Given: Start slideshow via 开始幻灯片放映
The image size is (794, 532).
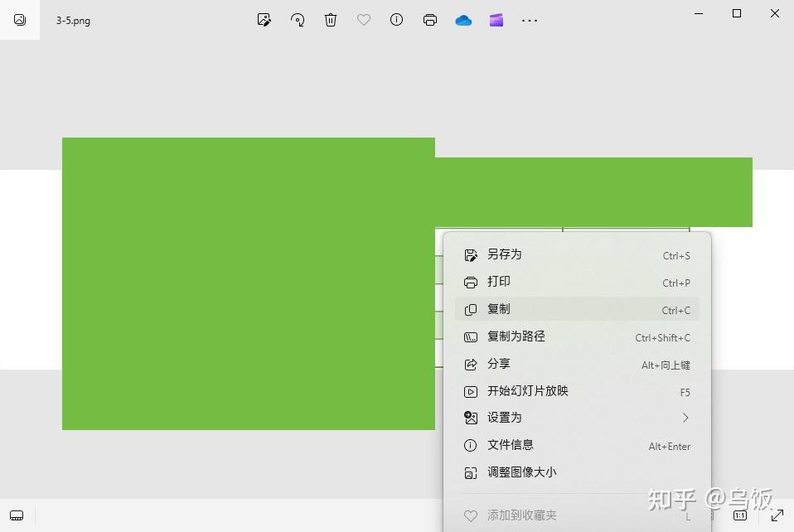Looking at the screenshot, I should [x=577, y=391].
